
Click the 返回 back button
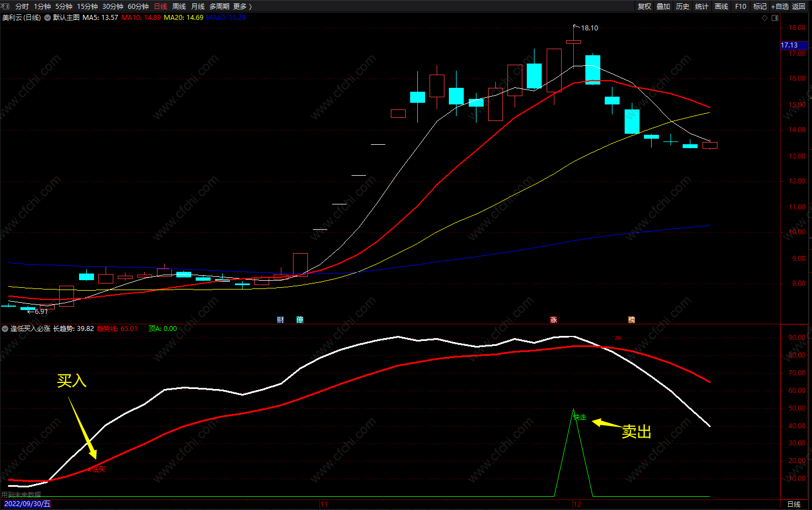[x=799, y=7]
